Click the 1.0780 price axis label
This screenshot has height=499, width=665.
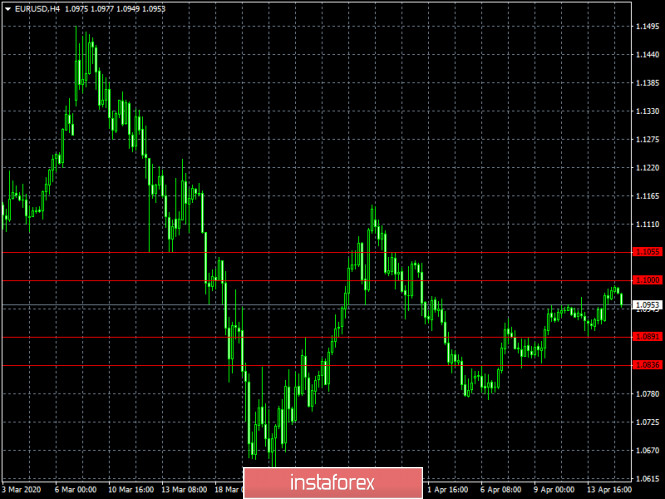coord(648,394)
